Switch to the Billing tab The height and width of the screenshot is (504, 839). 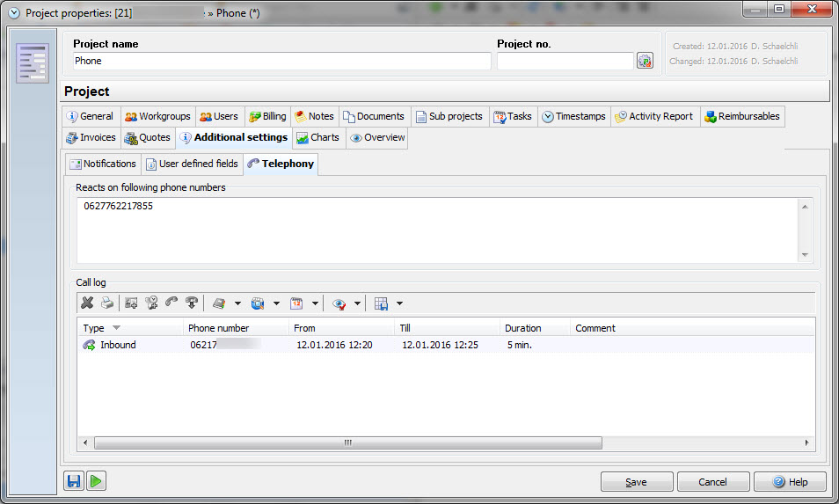(267, 116)
